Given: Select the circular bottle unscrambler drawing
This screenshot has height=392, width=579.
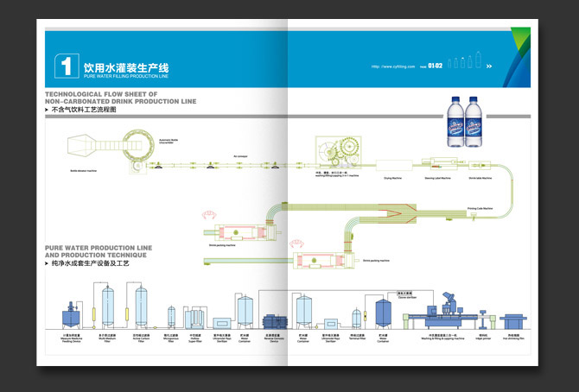Looking at the screenshot, I should click(x=138, y=145).
